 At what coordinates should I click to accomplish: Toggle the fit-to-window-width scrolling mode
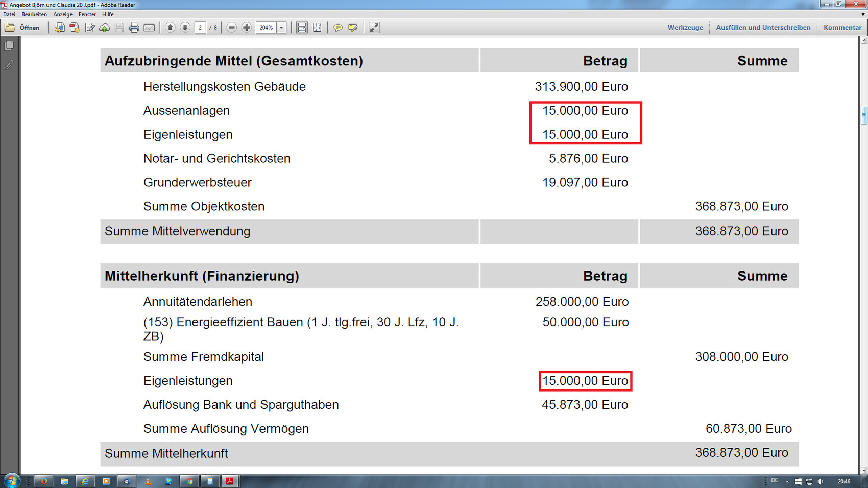coord(302,28)
